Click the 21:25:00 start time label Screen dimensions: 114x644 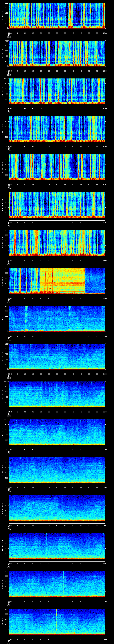(x=9, y=450)
